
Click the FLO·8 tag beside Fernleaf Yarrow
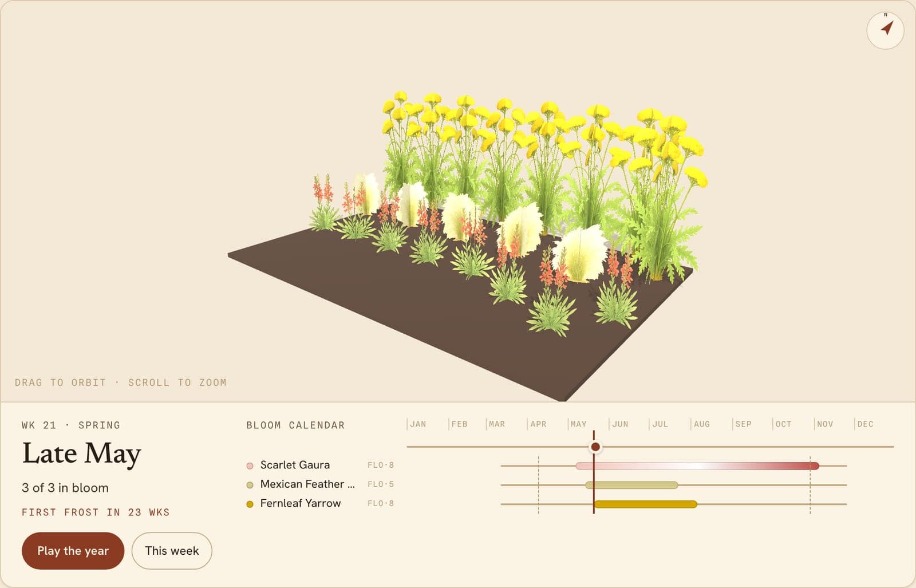[381, 503]
